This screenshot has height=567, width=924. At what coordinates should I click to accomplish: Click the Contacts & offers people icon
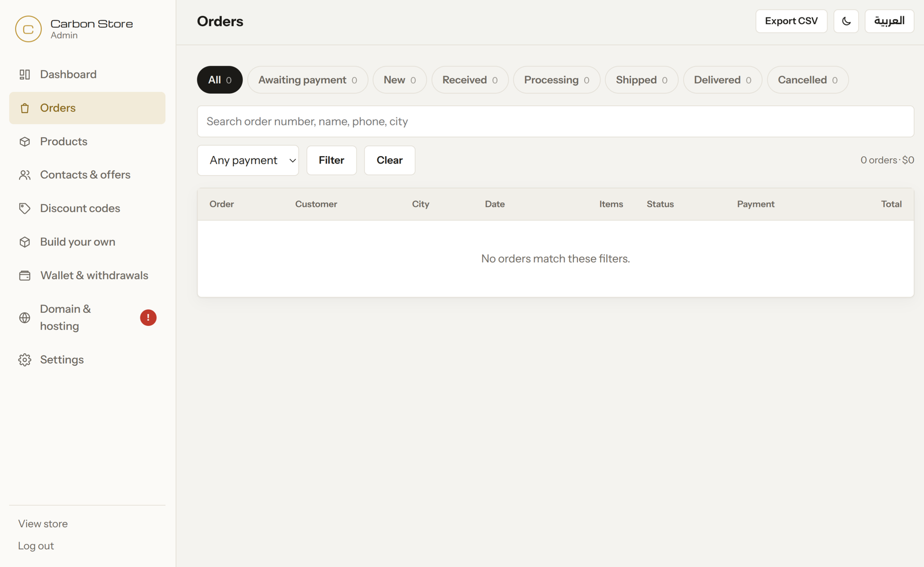pos(25,175)
